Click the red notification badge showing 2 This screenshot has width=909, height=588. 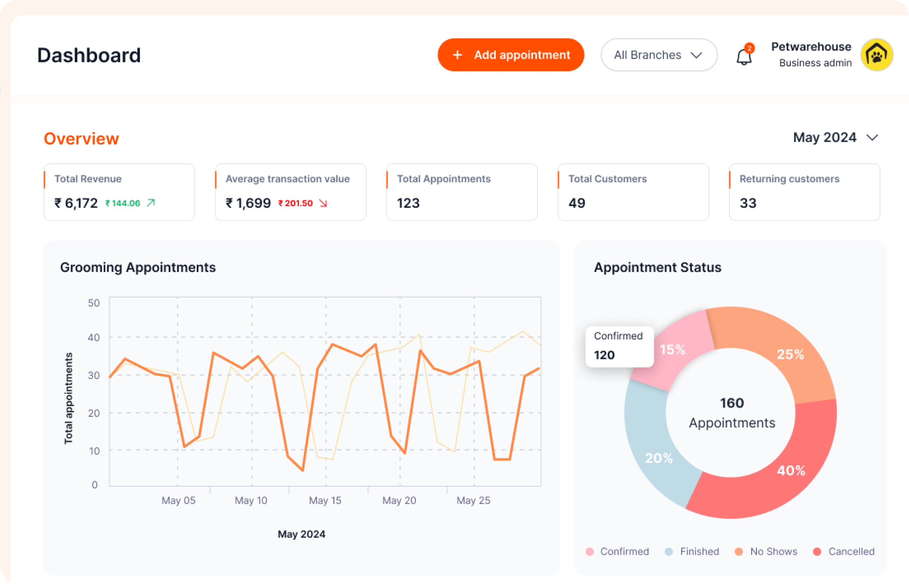[x=749, y=48]
